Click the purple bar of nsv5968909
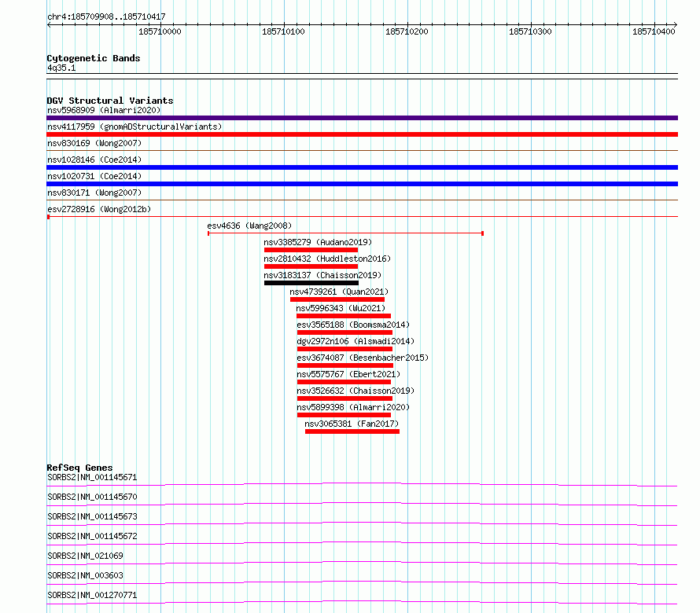 [x=362, y=118]
